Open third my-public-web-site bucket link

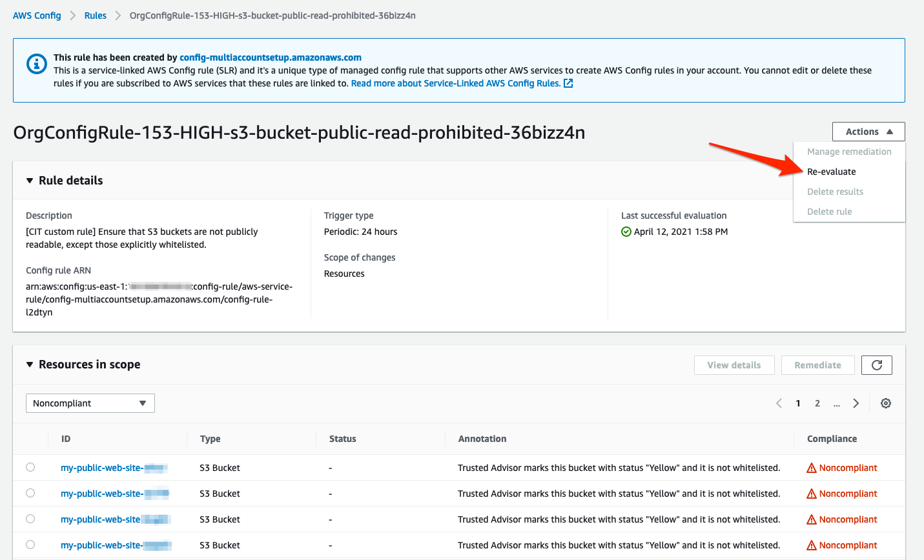coord(115,519)
